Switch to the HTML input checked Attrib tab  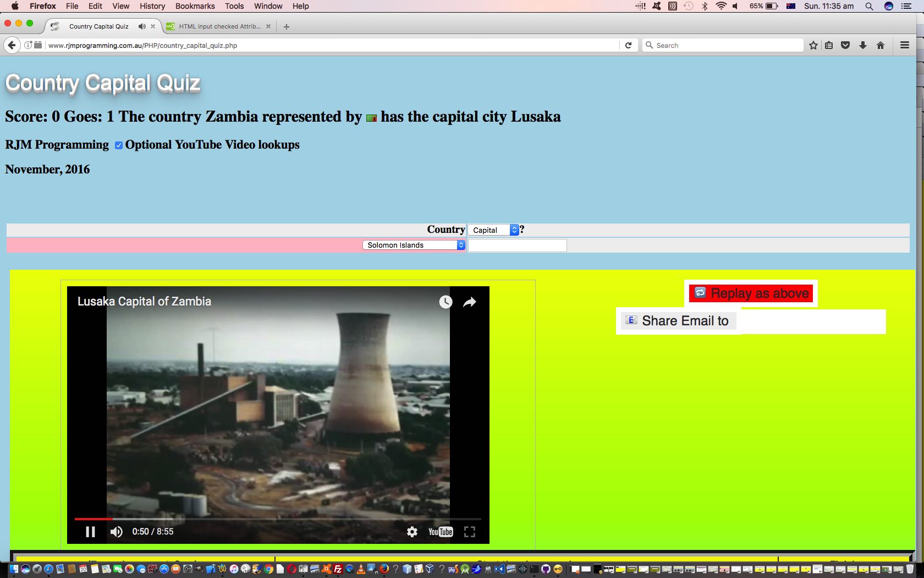pyautogui.click(x=219, y=26)
